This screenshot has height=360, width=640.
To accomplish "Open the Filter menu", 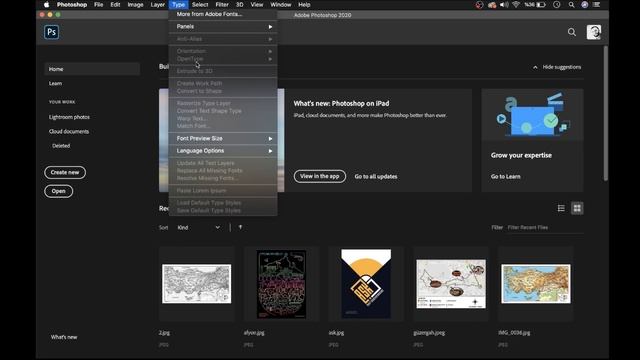I will tap(222, 5).
